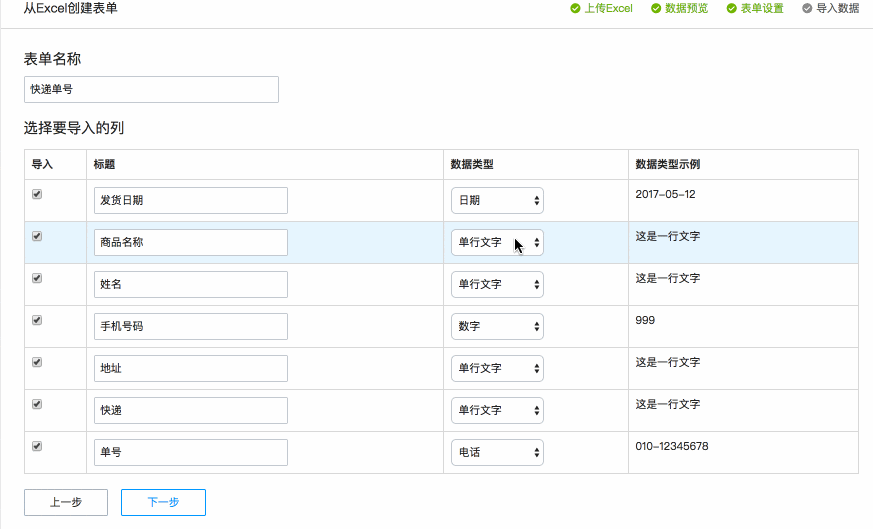Switch to the 导入数据 step
Viewport: 873px width, 529px height.
pyautogui.click(x=837, y=9)
